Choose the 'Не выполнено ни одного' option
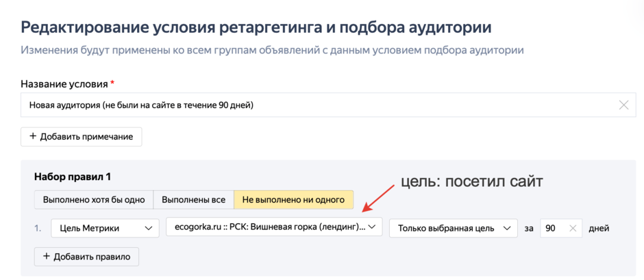 pyautogui.click(x=293, y=200)
